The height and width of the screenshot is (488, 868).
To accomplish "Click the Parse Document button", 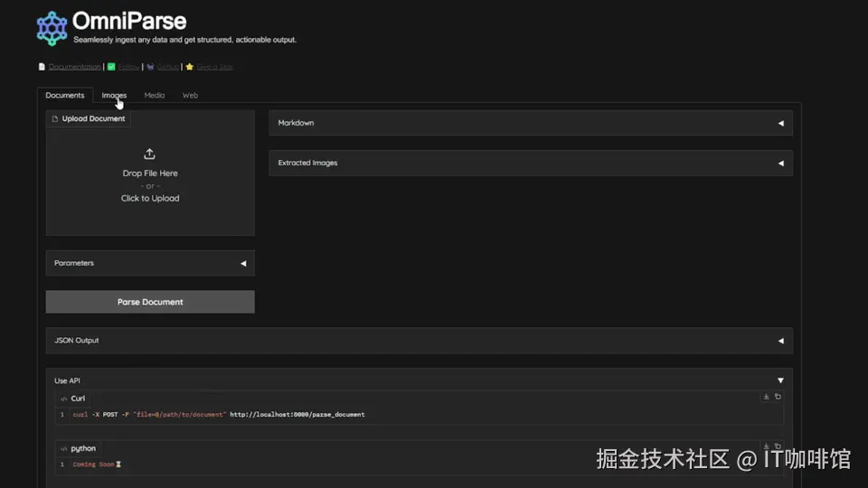I will pos(150,302).
